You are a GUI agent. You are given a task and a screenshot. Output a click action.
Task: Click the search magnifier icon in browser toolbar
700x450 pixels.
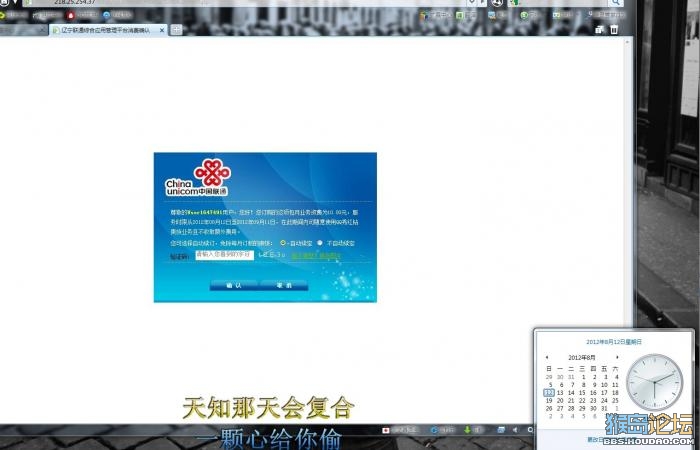point(616,2)
